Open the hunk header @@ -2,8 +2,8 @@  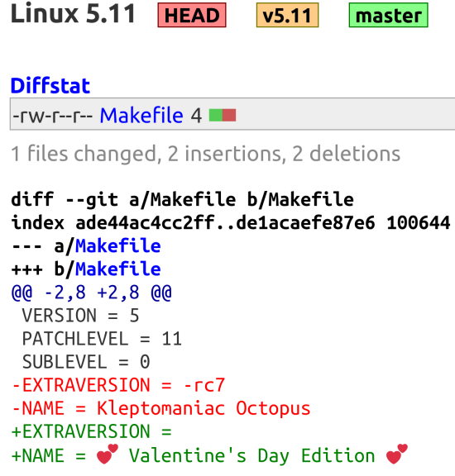click(92, 293)
